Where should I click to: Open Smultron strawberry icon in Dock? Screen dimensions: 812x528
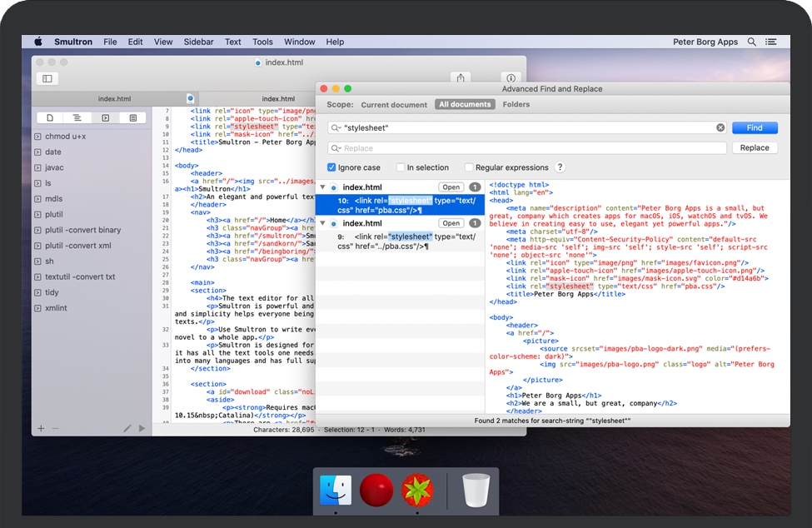coord(416,491)
